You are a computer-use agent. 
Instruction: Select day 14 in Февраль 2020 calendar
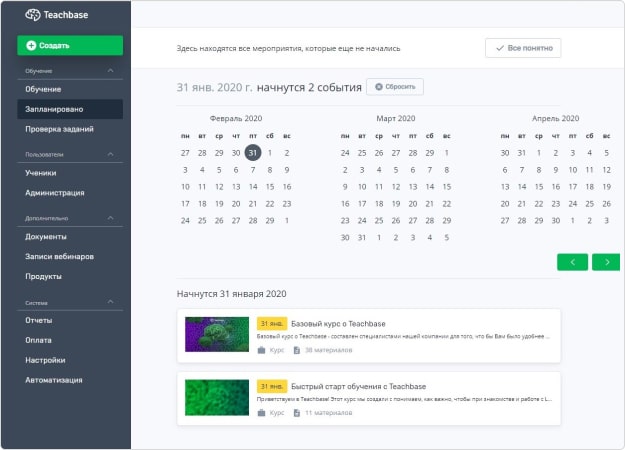pos(253,187)
